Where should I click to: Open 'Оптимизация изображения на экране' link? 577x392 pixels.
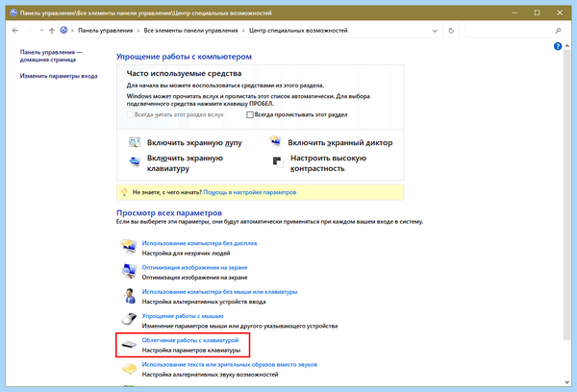pos(194,268)
